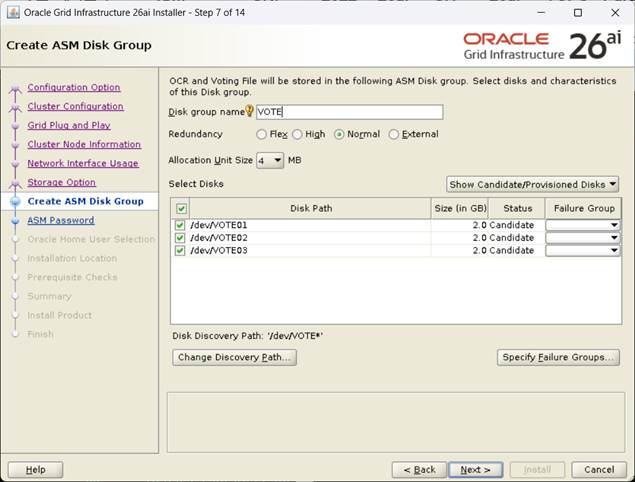
Task: Toggle the select-all disks header checkbox
Action: [x=181, y=209]
